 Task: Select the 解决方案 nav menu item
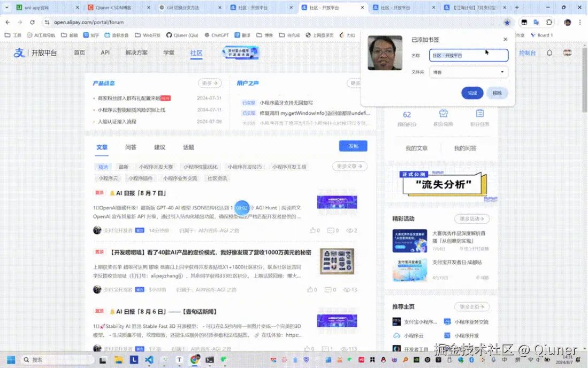136,53
